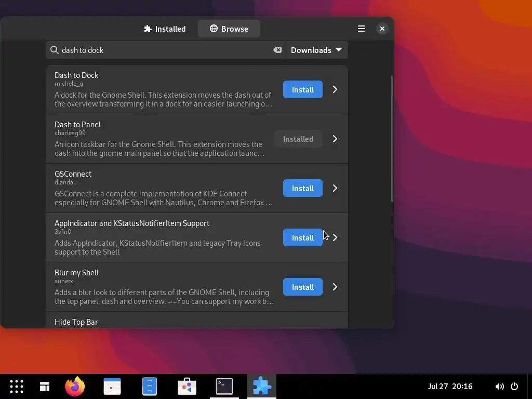Select the 'Blur my Shell' title text
The width and height of the screenshot is (532, 399).
[x=77, y=273]
